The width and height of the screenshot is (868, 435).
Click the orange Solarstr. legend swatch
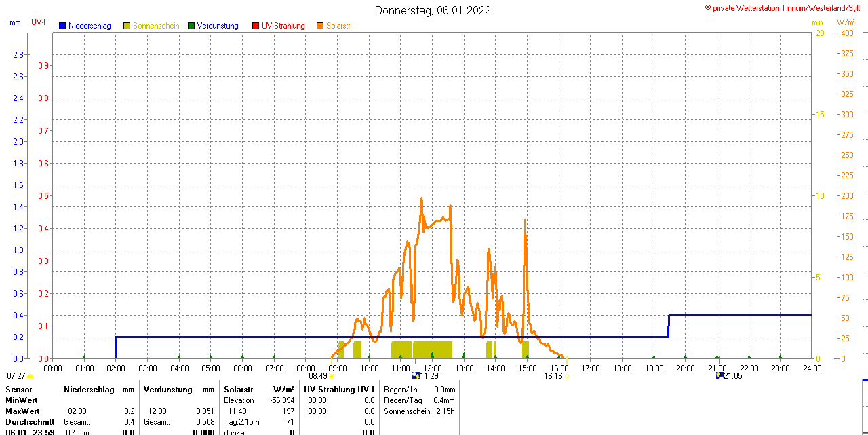pos(320,26)
